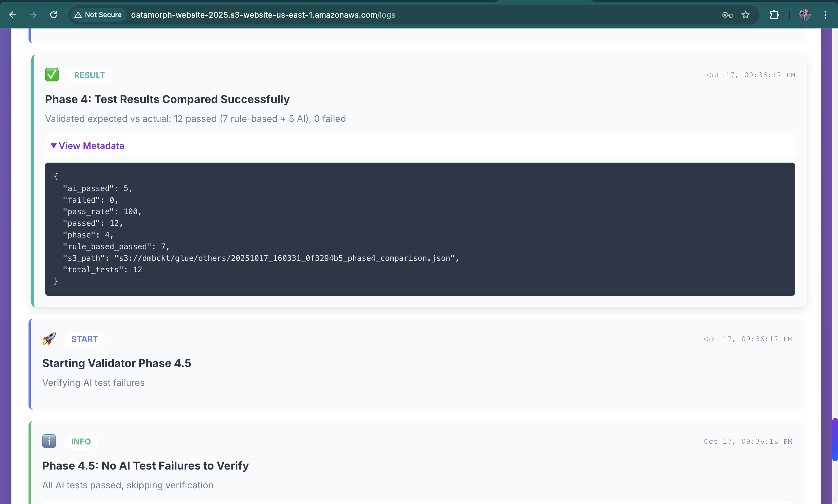Click the browser forward arrow
The image size is (838, 504).
pyautogui.click(x=33, y=15)
